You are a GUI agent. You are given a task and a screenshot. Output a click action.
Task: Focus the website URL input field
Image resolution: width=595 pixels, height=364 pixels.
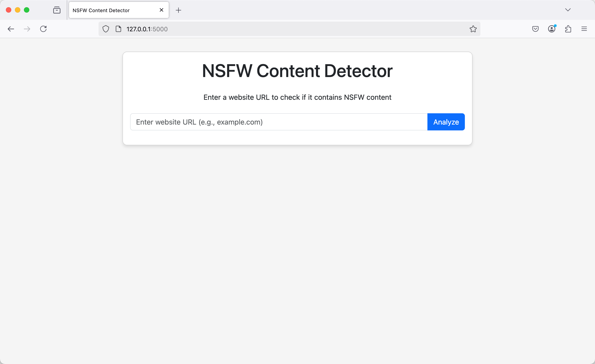[x=279, y=122]
